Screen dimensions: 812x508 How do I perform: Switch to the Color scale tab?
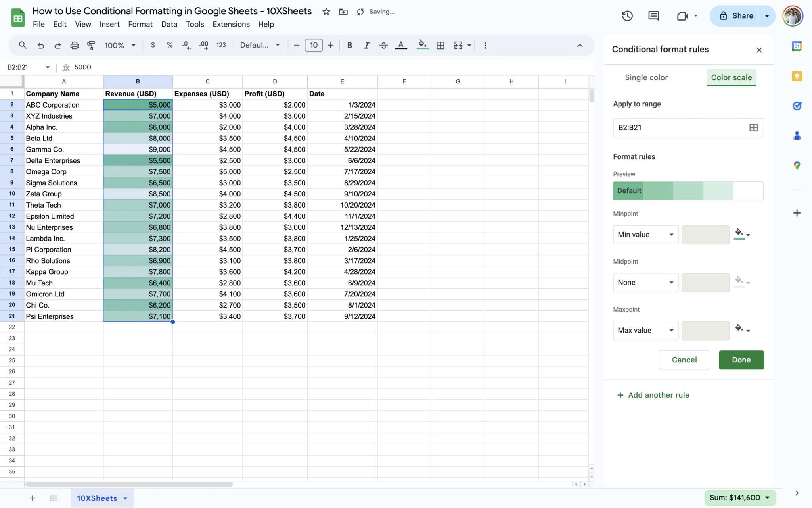(x=732, y=77)
